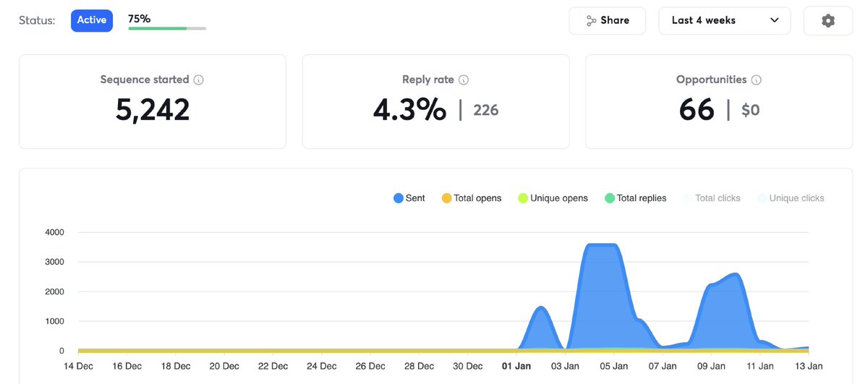Screen dimensions: 868x384
Task: Click the Reply rate info icon
Action: [464, 80]
